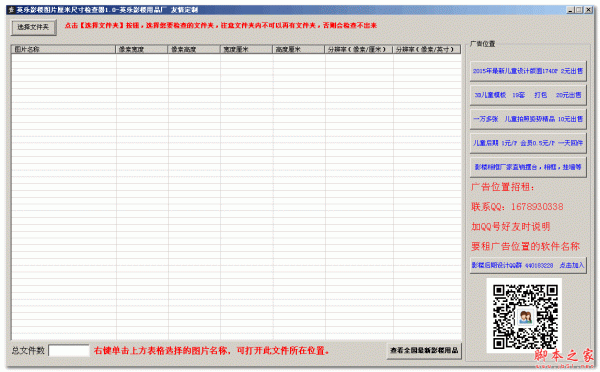Image resolution: width=600 pixels, height=372 pixels.
Task: Minimize the window
Action: tap(571, 10)
